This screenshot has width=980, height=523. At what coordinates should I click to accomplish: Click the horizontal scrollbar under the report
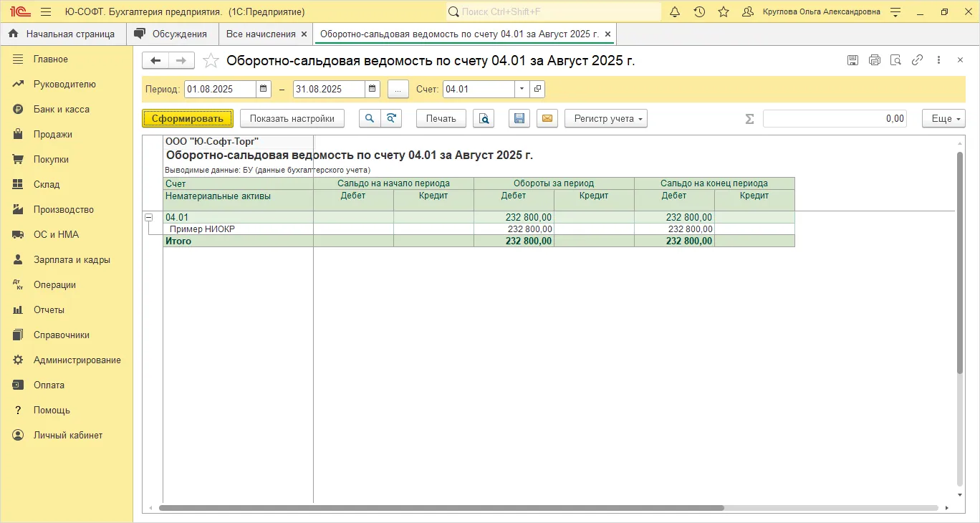coord(441,508)
